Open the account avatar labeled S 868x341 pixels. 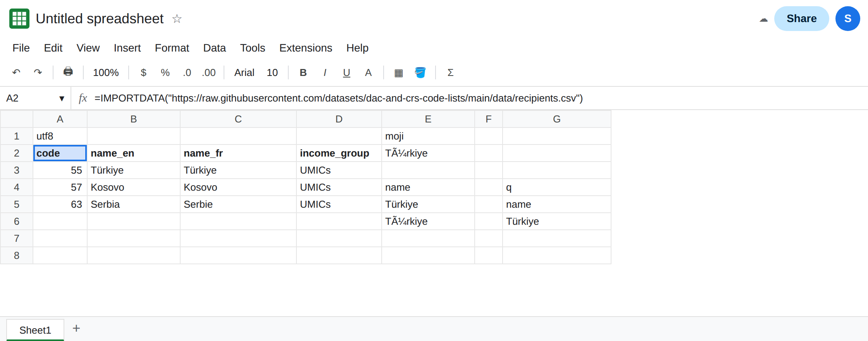pos(847,19)
